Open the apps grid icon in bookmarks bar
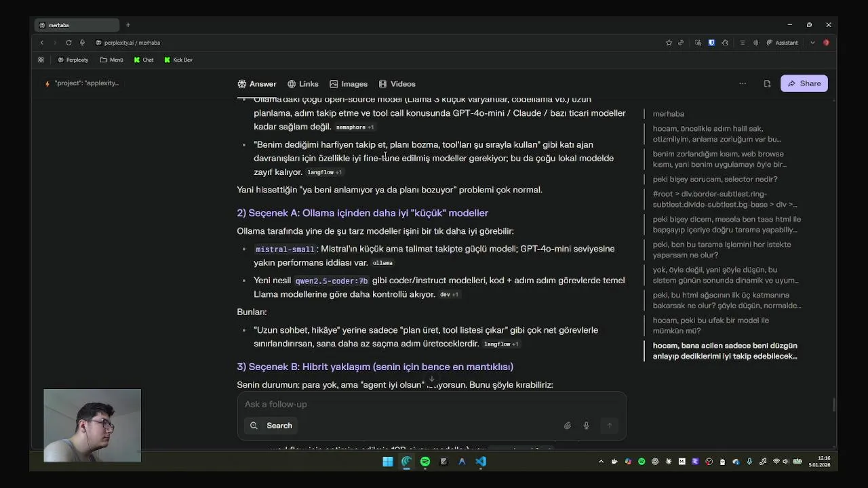The image size is (868, 488). pyautogui.click(x=41, y=60)
